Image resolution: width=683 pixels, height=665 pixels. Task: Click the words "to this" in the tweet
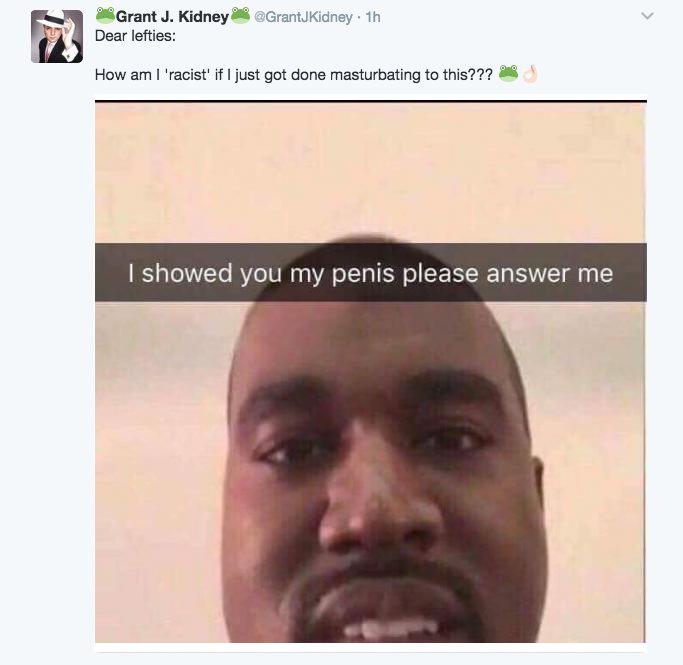tap(449, 75)
